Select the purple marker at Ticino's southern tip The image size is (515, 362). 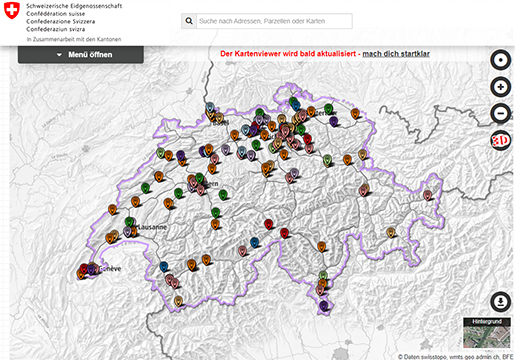[x=323, y=305]
